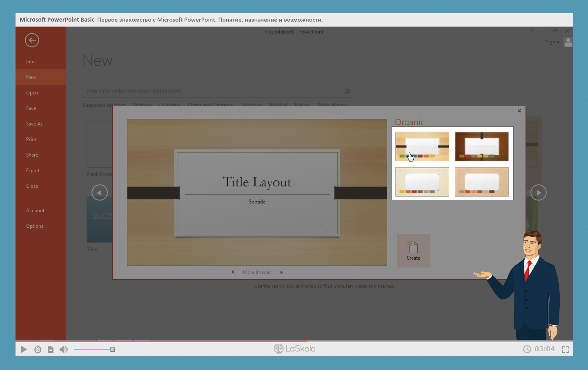Show previous image using More Images arrow
Image resolution: width=588 pixels, height=370 pixels.
pos(233,272)
